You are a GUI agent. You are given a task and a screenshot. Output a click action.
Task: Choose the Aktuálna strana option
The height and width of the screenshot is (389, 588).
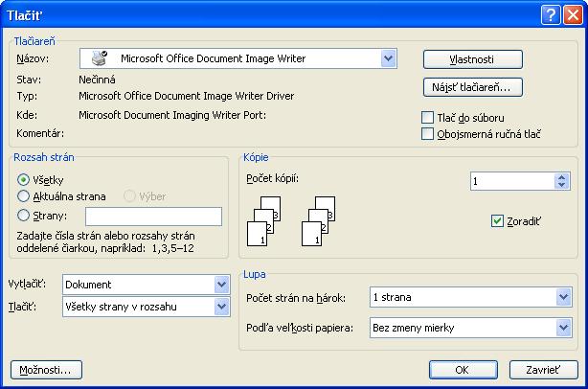coord(24,196)
